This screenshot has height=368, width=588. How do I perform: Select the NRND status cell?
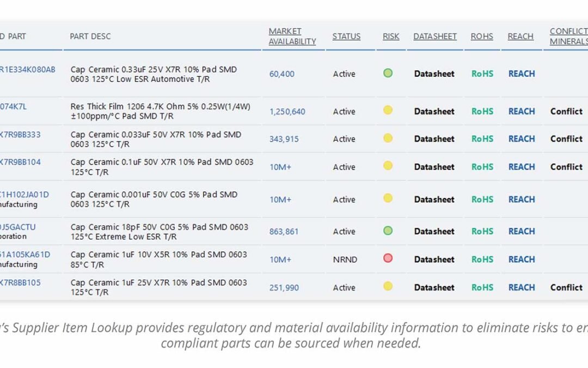click(x=345, y=260)
